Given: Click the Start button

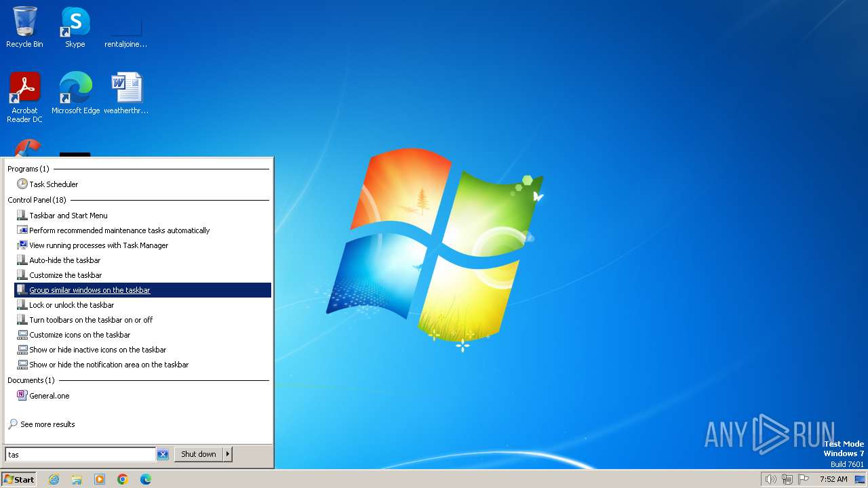Looking at the screenshot, I should pos(19,479).
